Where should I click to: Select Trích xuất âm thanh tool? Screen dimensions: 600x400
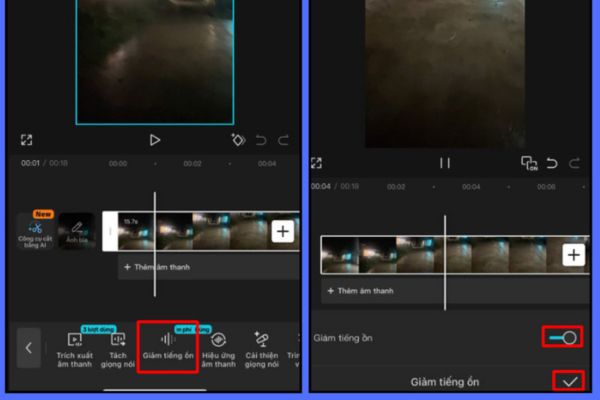point(74,347)
